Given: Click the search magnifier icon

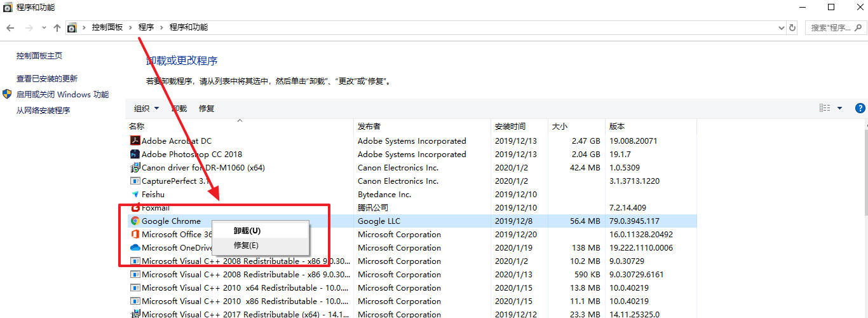Looking at the screenshot, I should coord(859,28).
